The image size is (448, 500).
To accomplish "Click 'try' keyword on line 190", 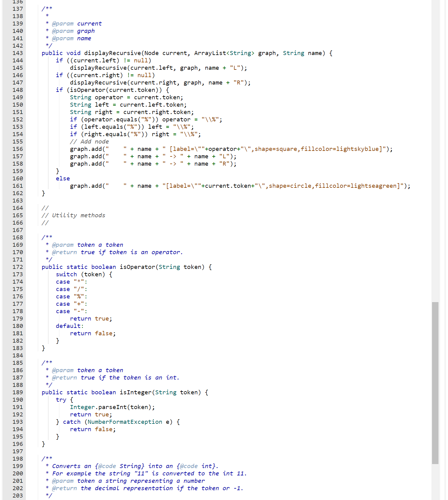I will (61, 400).
